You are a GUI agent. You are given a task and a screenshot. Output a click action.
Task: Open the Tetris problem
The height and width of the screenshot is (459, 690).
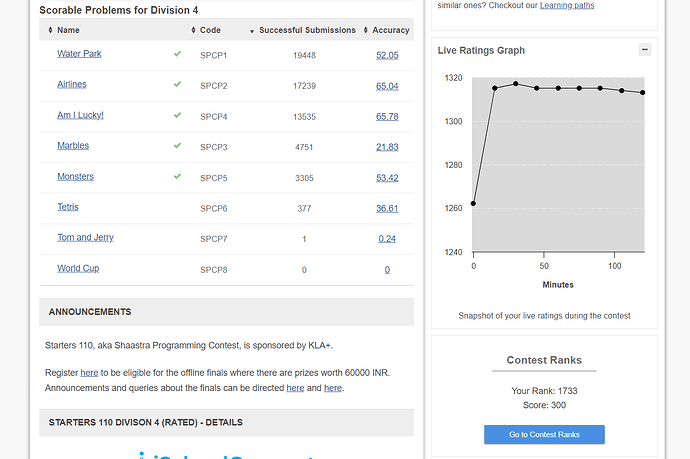[x=68, y=206]
